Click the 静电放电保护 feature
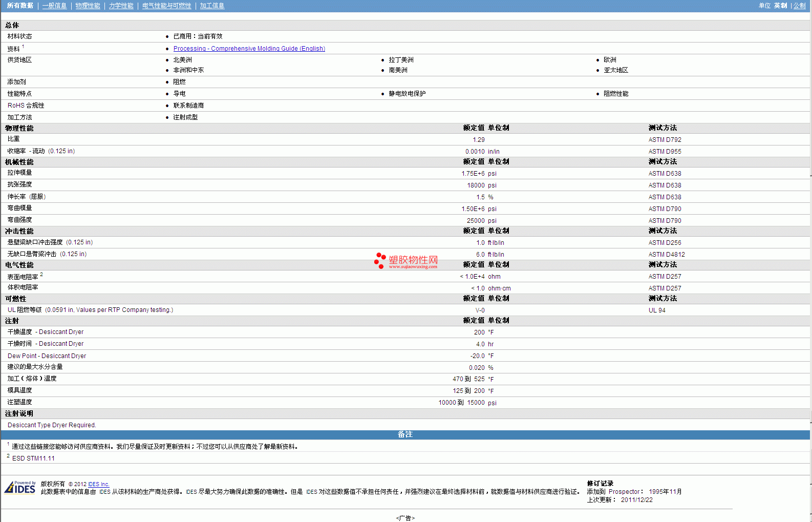The width and height of the screenshot is (812, 522). tap(407, 94)
